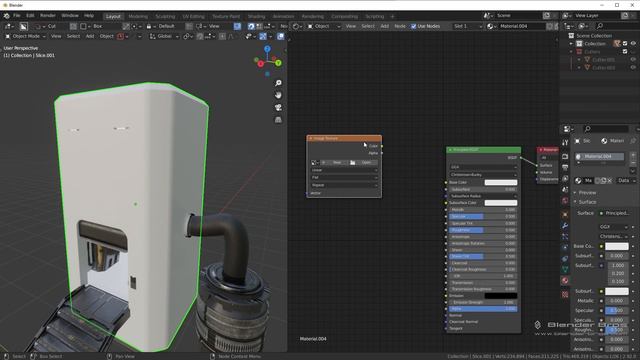Toggle camera view with the camera icon
The image size is (640, 360).
(278, 107)
